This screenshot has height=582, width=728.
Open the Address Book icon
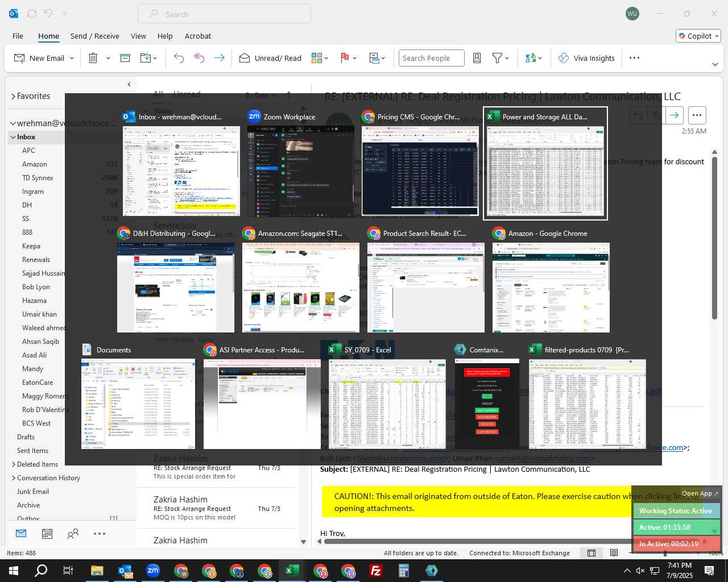477,58
